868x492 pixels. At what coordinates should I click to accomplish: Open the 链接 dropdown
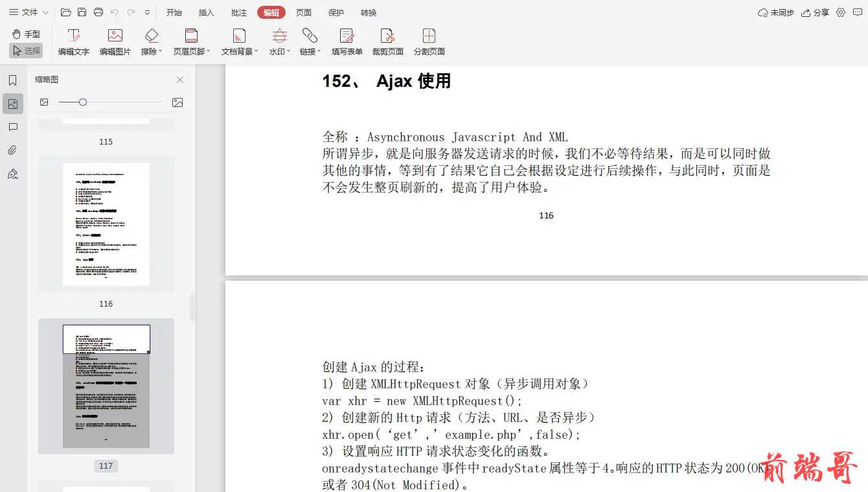click(310, 42)
